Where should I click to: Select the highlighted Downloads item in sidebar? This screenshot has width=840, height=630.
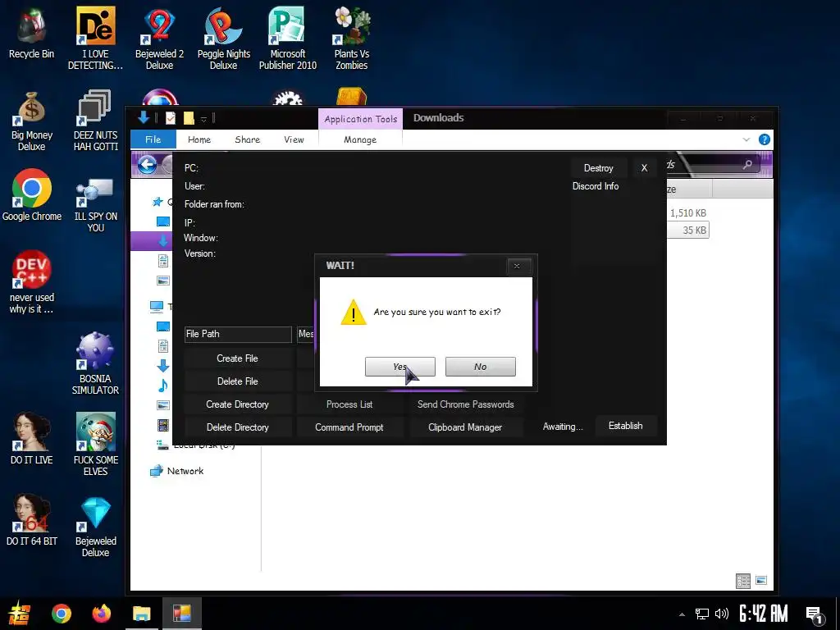coord(152,241)
